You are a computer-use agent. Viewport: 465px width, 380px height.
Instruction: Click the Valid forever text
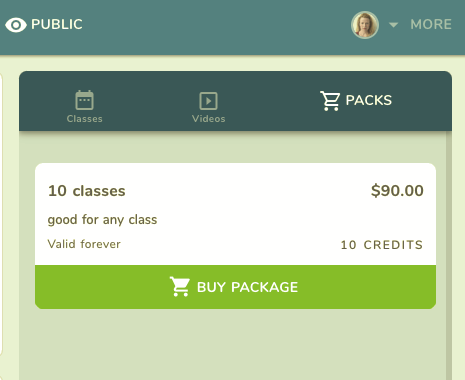84,244
